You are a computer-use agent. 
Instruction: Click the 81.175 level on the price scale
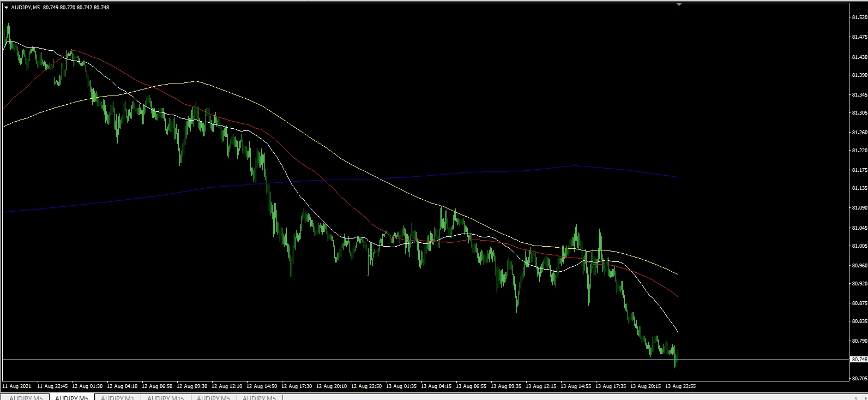tap(859, 170)
